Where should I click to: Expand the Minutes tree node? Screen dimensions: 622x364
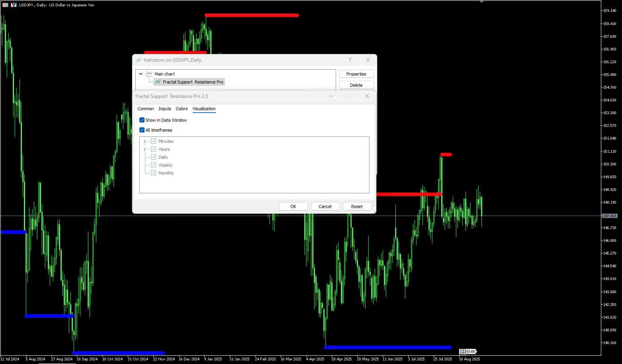145,141
